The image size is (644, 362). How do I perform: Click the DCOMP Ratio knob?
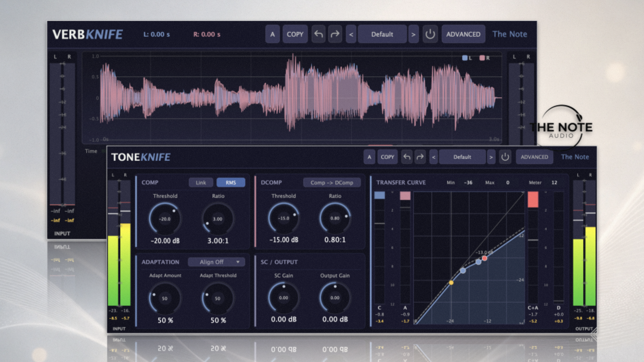coord(335,218)
